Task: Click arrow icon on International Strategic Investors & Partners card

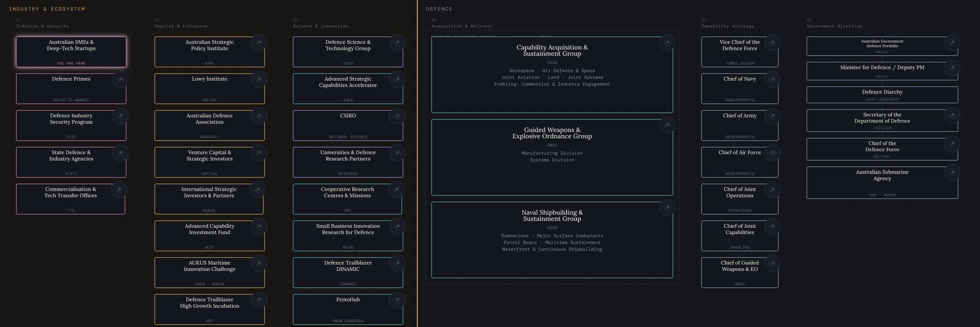Action: pyautogui.click(x=258, y=189)
